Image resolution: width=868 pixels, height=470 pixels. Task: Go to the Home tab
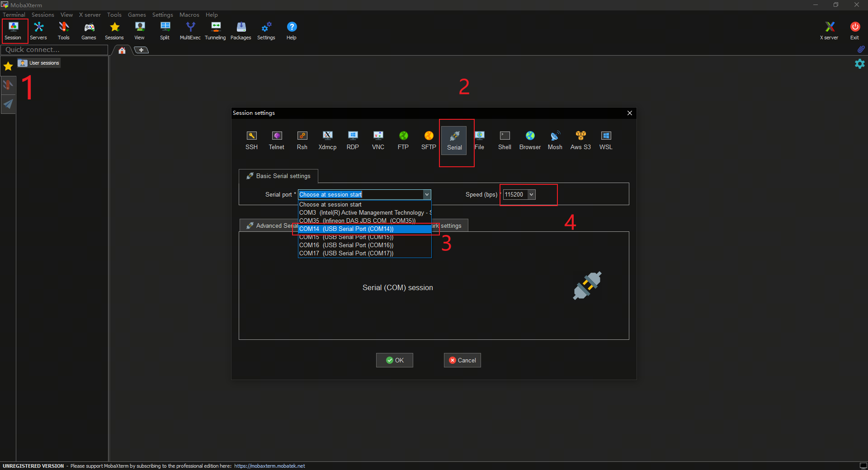click(122, 50)
